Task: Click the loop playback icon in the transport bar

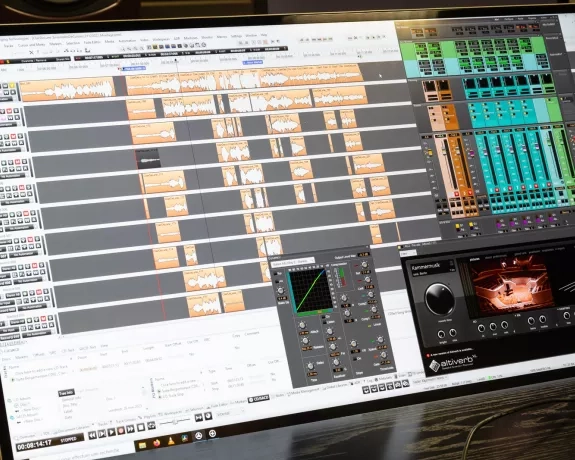Action: click(x=151, y=426)
